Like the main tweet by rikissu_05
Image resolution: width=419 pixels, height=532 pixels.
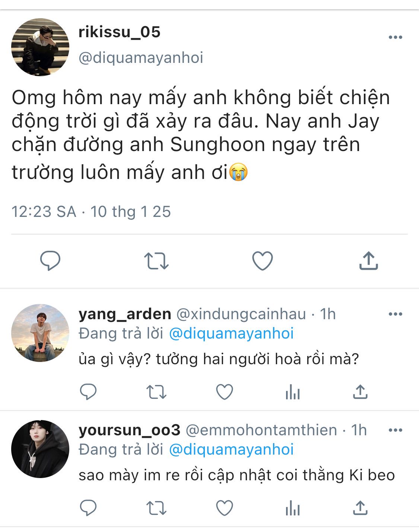(263, 261)
